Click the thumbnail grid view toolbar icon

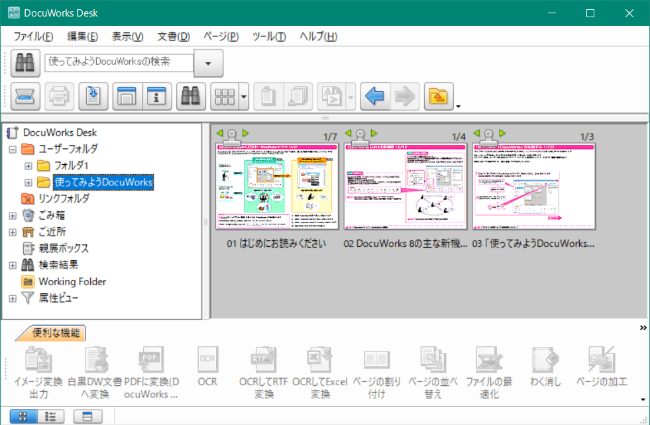[224, 96]
